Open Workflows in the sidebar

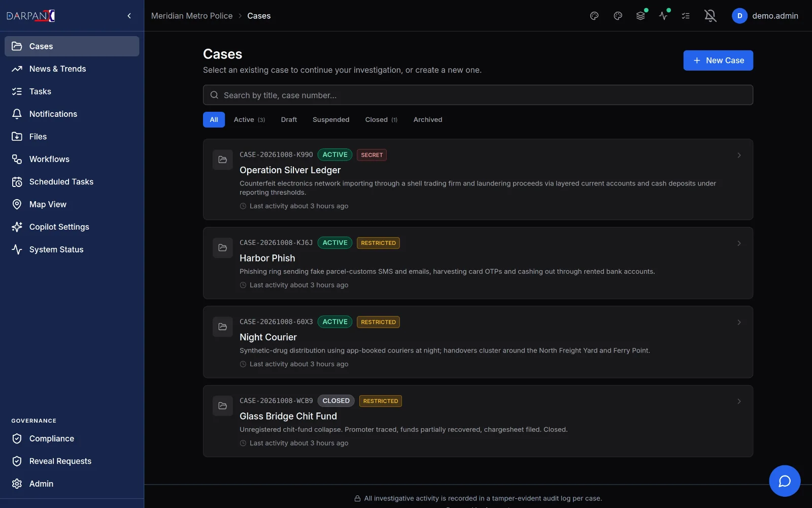(72, 159)
